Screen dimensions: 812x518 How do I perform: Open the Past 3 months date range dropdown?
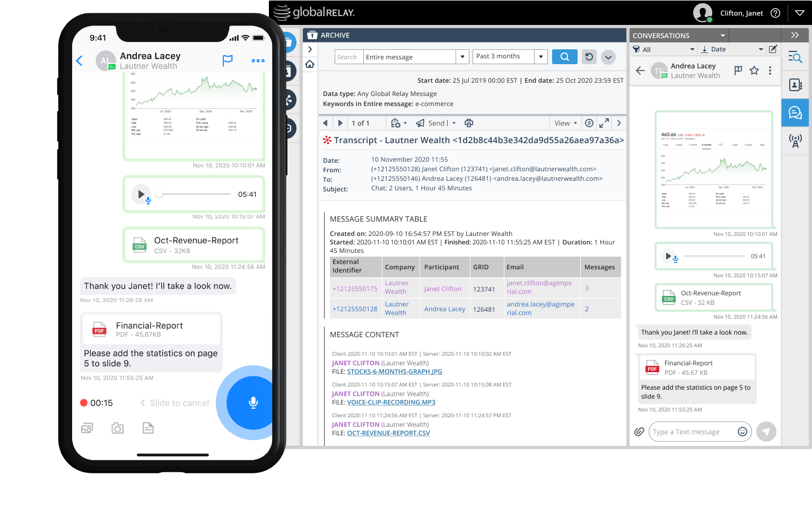[540, 56]
